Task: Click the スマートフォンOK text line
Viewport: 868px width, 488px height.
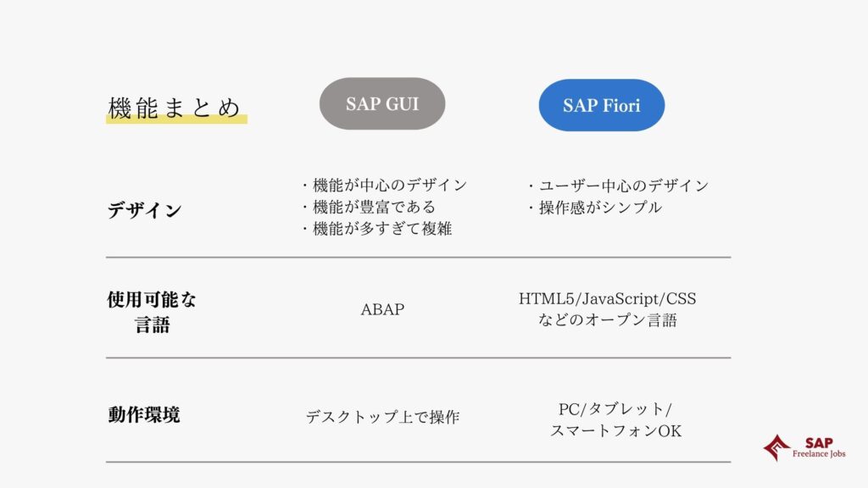Action: [x=615, y=430]
